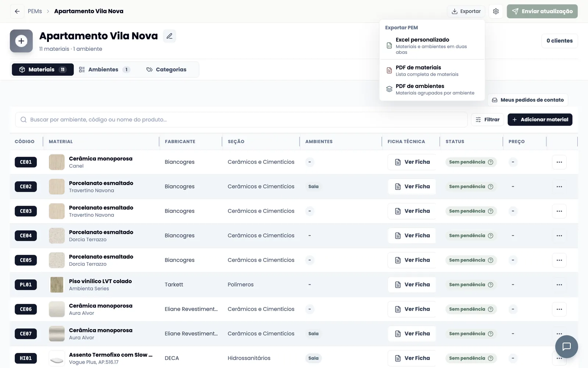Open row actions menu for CE05
This screenshot has width=588, height=368.
559,260
